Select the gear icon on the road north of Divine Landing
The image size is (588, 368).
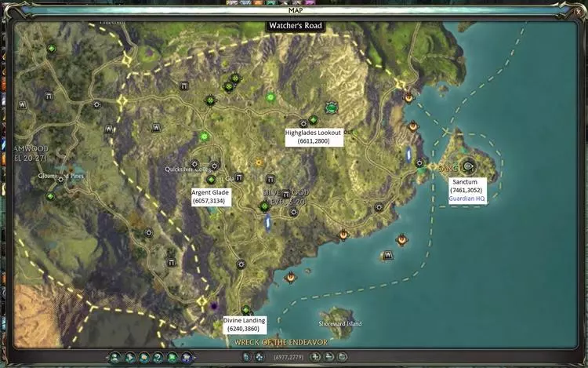(x=241, y=264)
